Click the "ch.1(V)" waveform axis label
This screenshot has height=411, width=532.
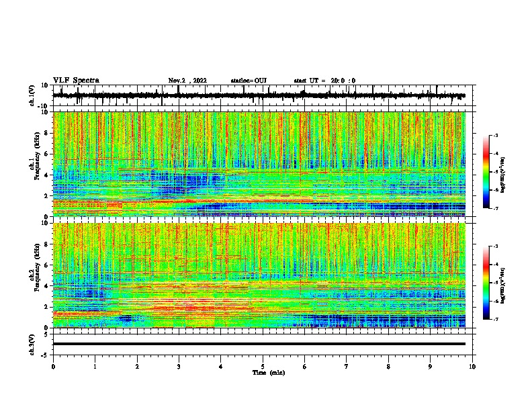[x=32, y=95]
